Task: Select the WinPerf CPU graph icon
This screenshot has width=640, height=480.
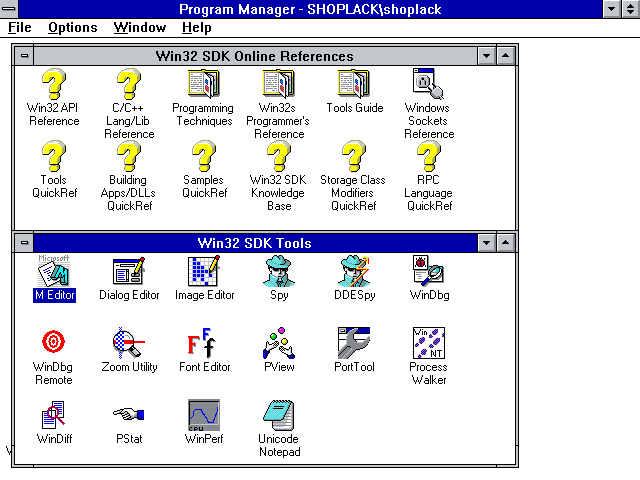Action: pos(204,415)
